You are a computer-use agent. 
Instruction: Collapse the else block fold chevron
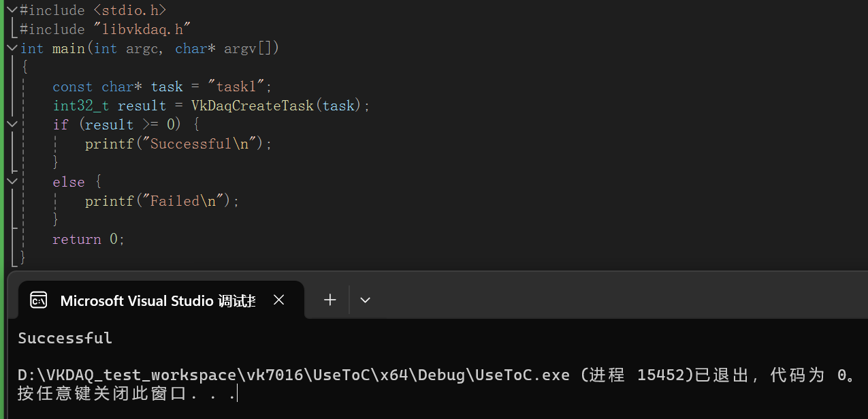point(12,182)
